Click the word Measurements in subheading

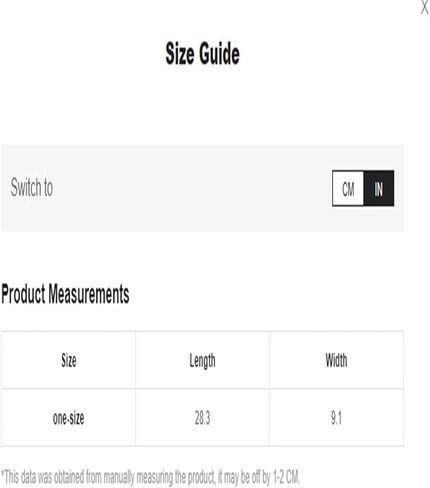(x=89, y=294)
